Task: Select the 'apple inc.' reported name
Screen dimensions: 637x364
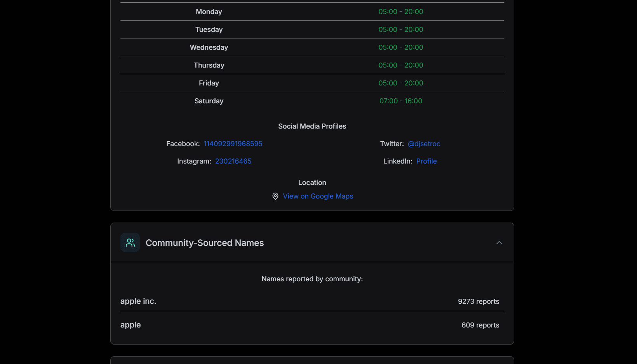Action: [138, 301]
